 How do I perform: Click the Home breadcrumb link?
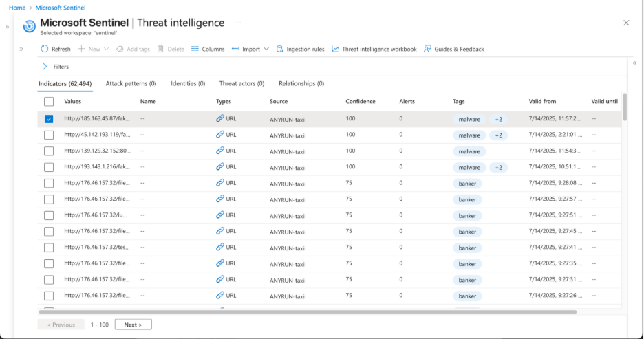pos(17,7)
